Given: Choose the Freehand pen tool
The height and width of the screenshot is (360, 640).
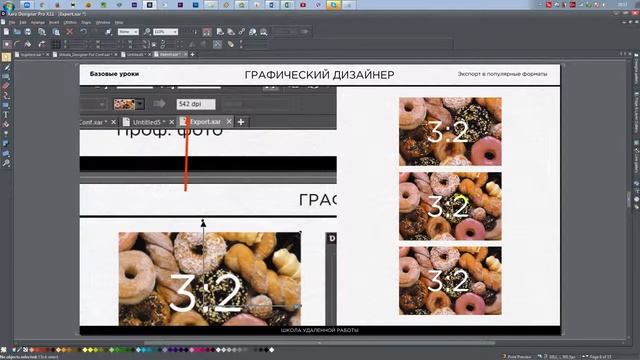Looking at the screenshot, I should click(x=6, y=67).
